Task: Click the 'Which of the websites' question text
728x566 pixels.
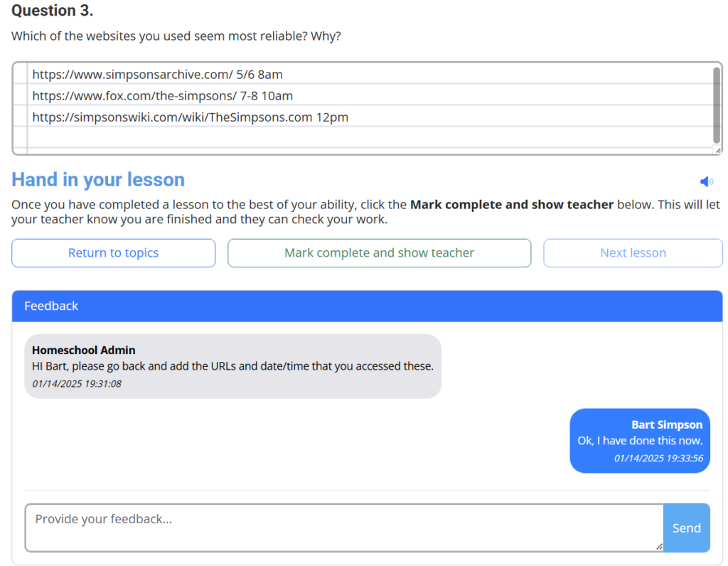Action: pos(176,36)
